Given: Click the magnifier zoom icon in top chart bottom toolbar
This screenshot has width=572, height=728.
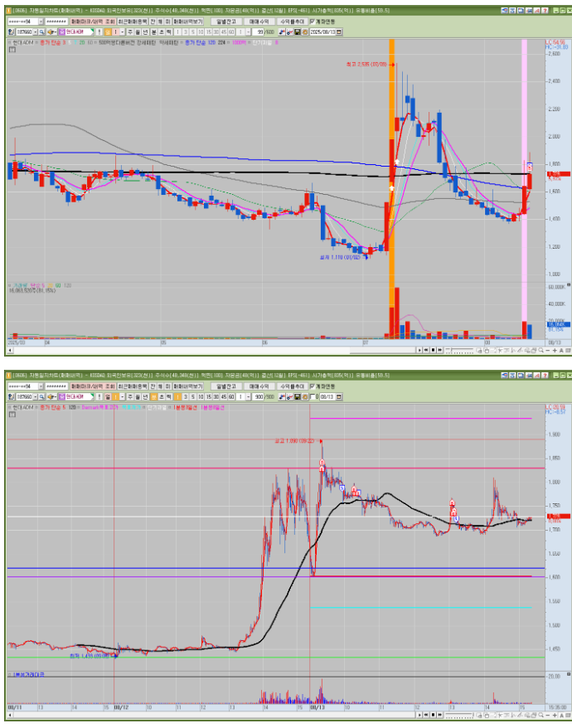Looking at the screenshot, I should tap(540, 350).
